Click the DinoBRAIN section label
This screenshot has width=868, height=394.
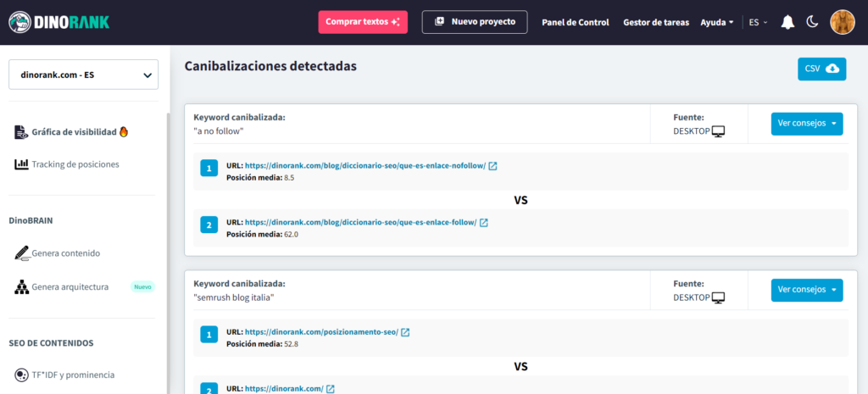tap(31, 220)
